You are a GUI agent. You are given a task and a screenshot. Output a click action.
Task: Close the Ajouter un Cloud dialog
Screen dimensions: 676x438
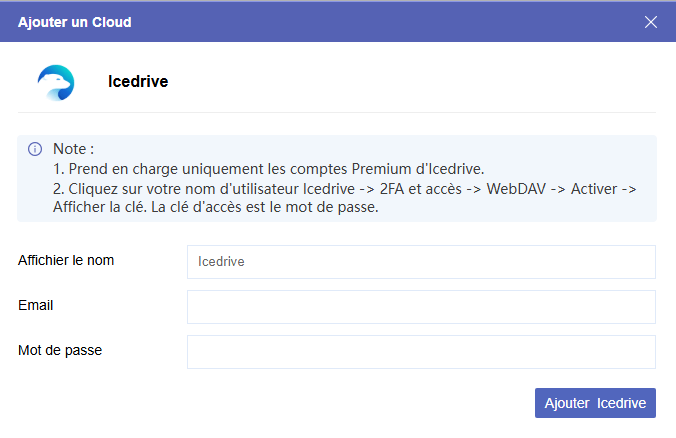651,21
